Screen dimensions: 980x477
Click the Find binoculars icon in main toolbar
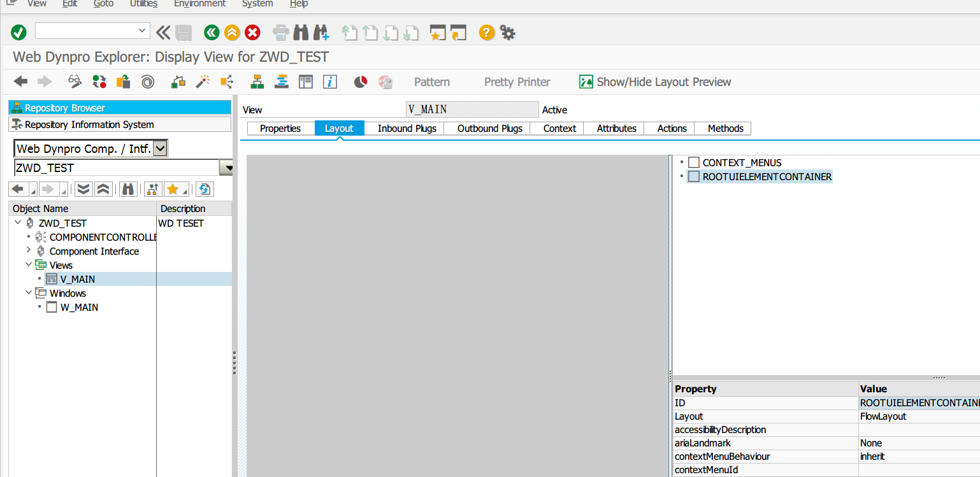300,32
